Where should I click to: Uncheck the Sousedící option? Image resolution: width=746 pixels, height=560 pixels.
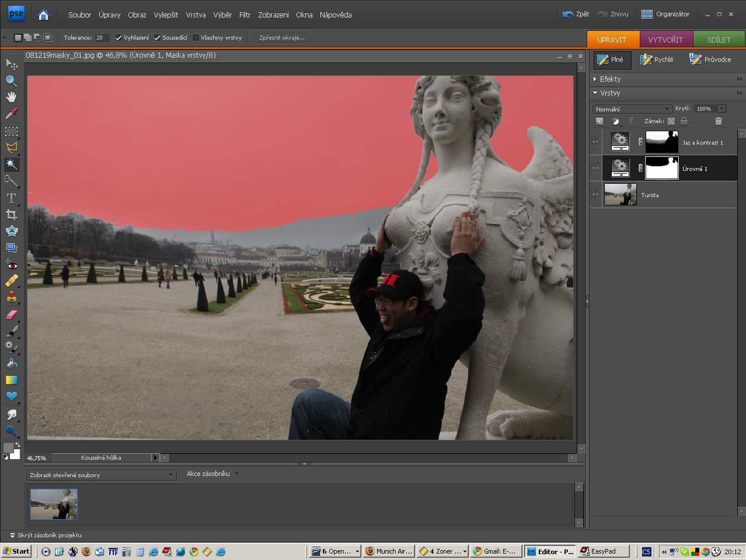pyautogui.click(x=157, y=38)
